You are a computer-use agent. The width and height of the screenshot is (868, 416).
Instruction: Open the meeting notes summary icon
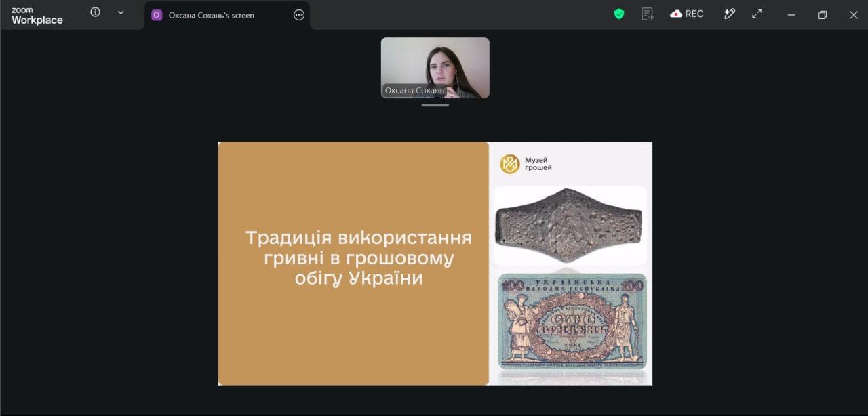click(648, 14)
